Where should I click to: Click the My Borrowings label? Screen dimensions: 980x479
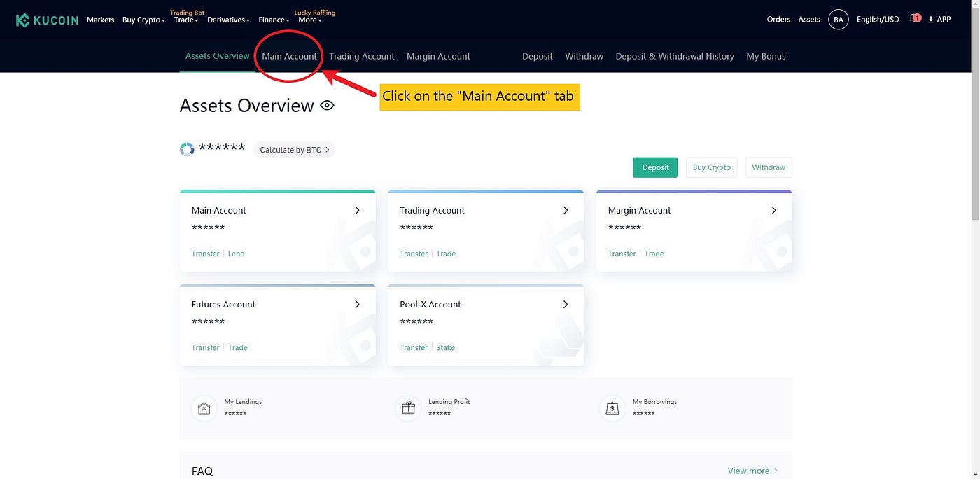[x=654, y=402]
